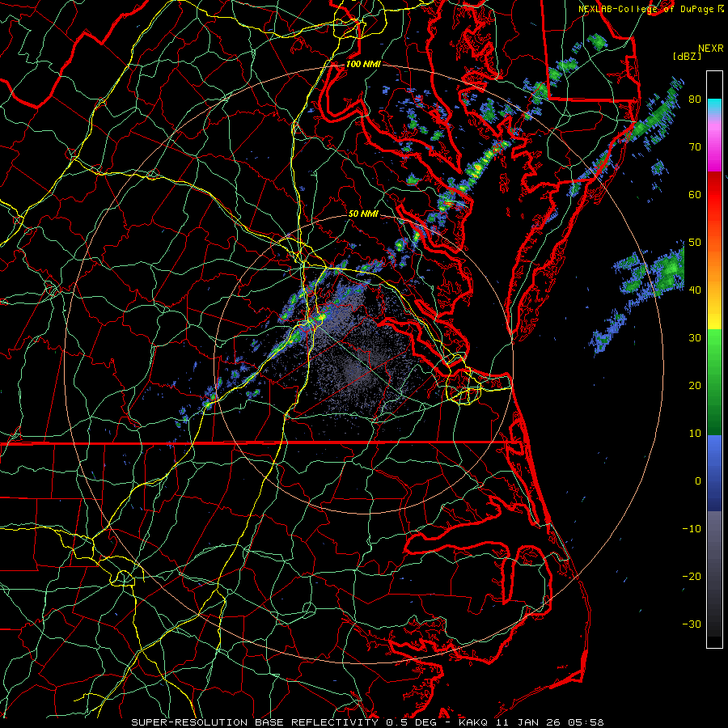Click the 100 NMI range ring label
Screen dimensions: 728x728
[x=363, y=64]
